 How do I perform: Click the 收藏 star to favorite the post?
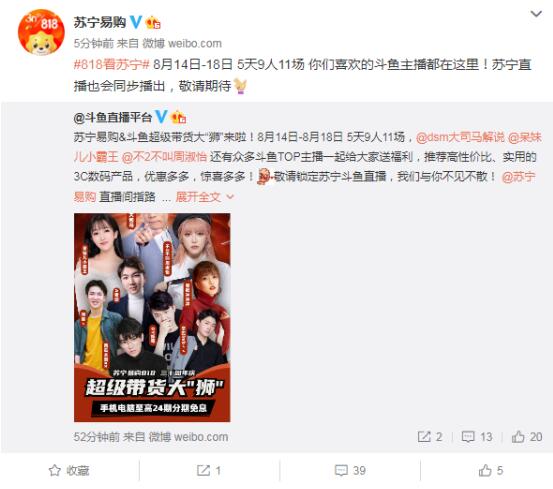tap(69, 470)
